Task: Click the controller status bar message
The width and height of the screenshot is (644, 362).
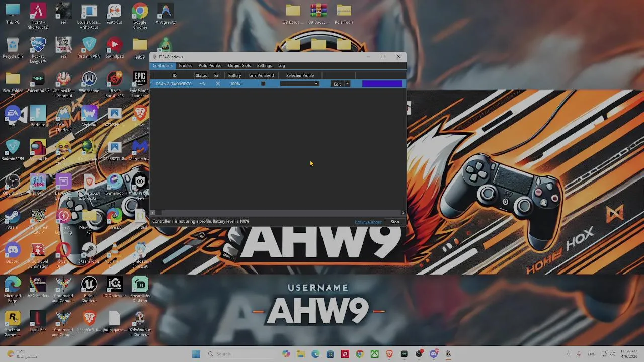Action: (x=201, y=221)
